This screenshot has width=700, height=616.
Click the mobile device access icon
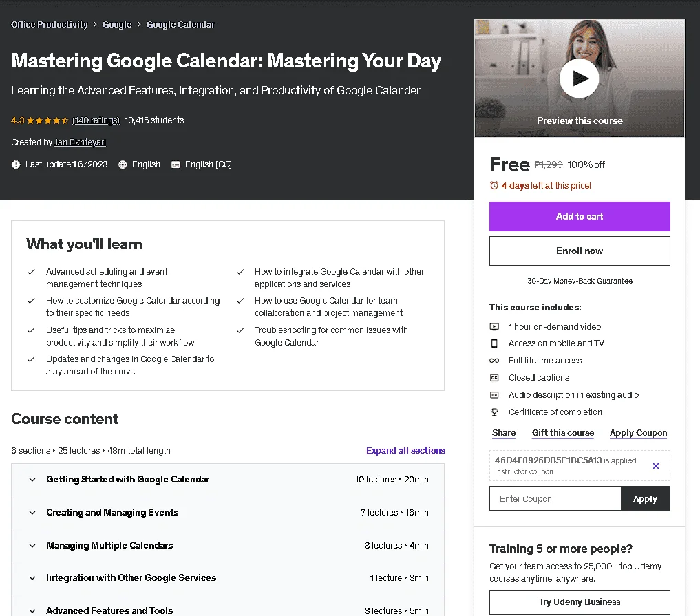(x=494, y=343)
